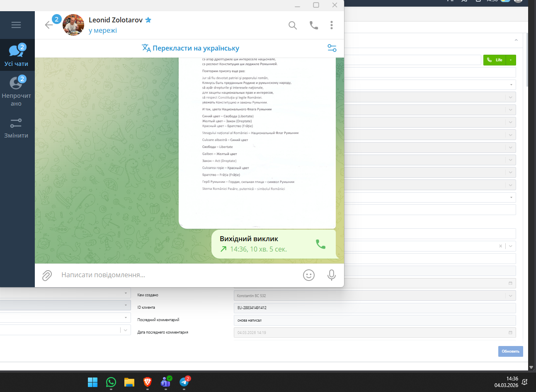This screenshot has width=536, height=392.
Task: Click the 'Кем создано' label
Action: 148,295
